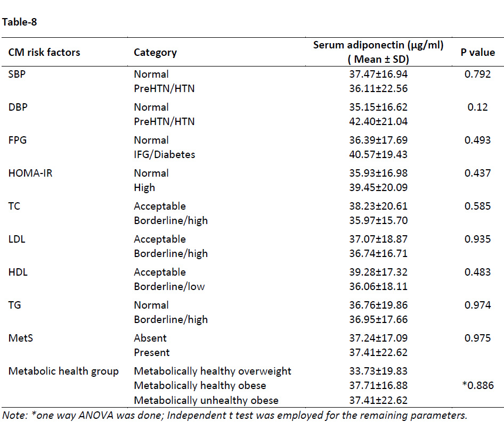Screen dimensions: 504x422
Task: Select the HOMA-IR High category cell
Action: pos(144,187)
